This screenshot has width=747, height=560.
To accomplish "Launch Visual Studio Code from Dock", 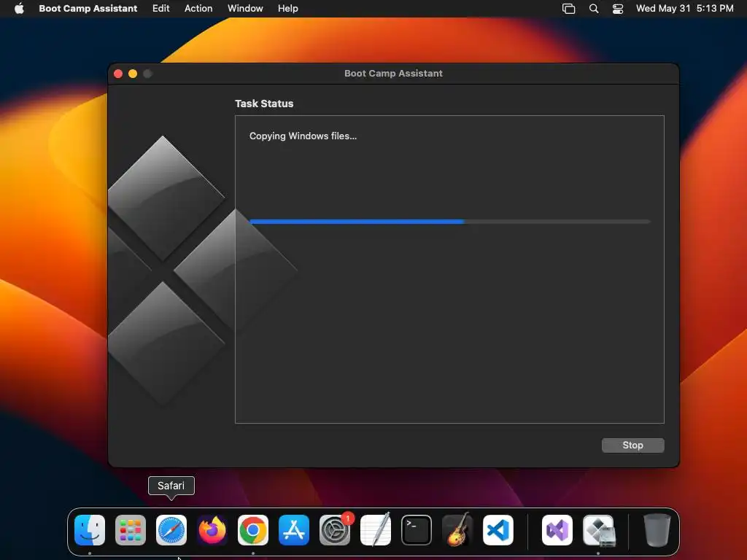I will click(498, 530).
